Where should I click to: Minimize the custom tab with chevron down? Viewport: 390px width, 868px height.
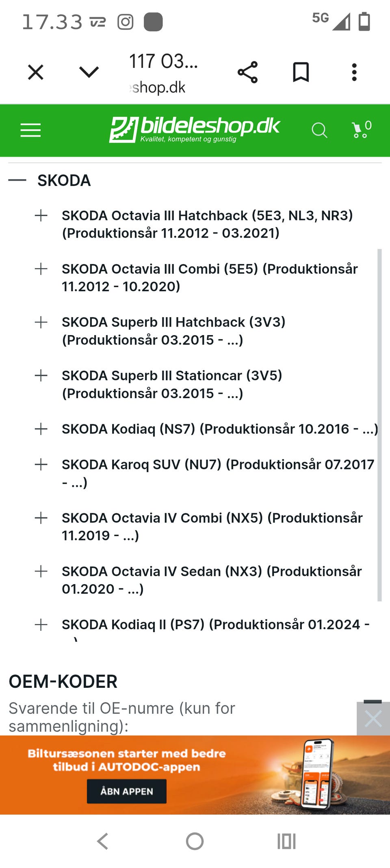point(89,72)
